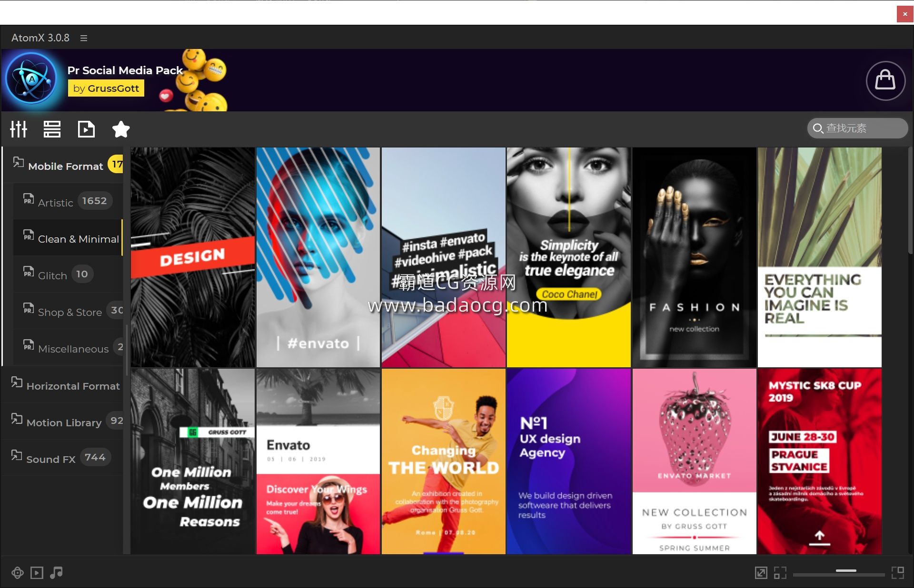Expand the Motion Library category

tap(62, 421)
